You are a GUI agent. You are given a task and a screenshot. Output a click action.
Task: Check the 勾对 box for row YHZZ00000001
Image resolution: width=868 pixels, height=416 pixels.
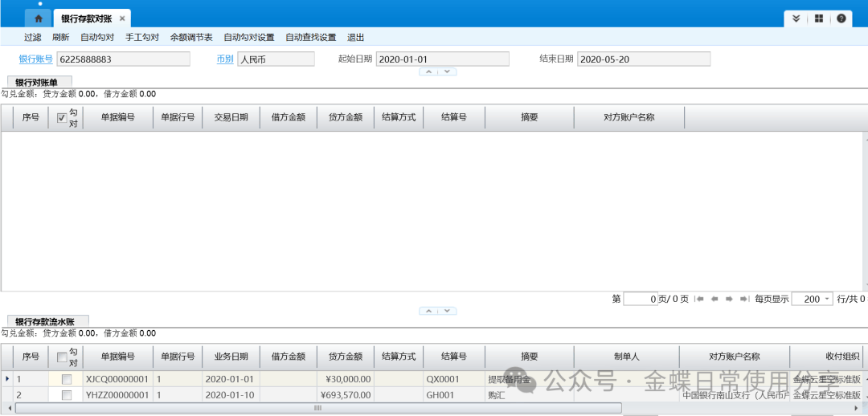[67, 395]
